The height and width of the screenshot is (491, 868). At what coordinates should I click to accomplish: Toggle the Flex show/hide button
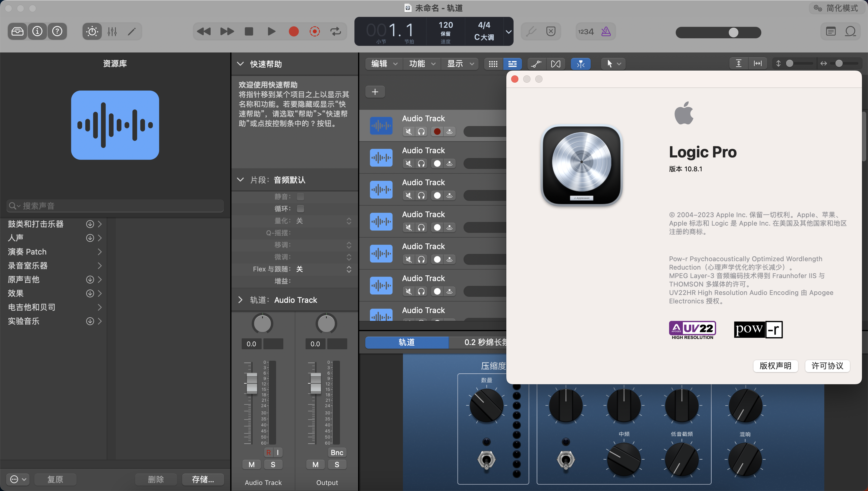click(556, 64)
